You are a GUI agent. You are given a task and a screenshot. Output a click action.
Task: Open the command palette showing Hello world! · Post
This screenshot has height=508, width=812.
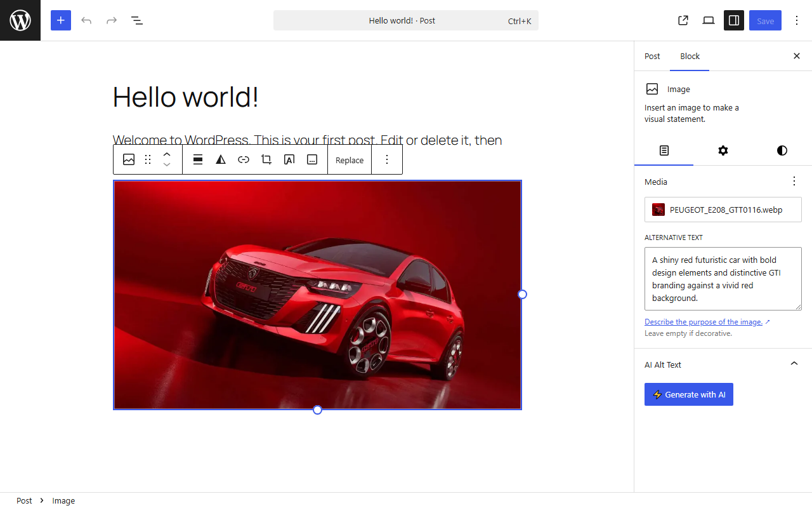coord(406,20)
